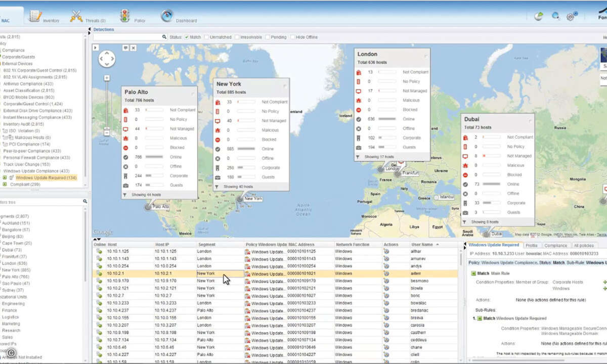
Task: Click the magnifier search icon in top toolbar
Action: (x=555, y=16)
